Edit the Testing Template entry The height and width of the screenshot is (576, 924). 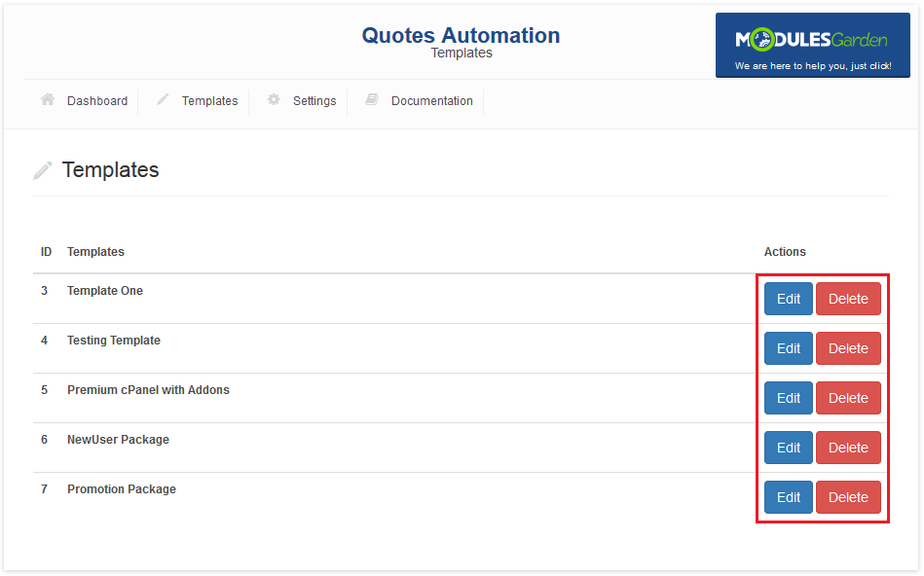[x=788, y=348]
